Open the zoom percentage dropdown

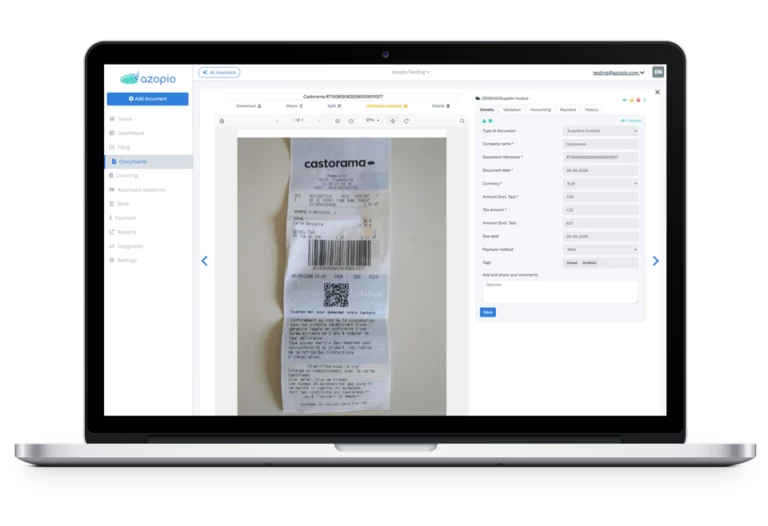[373, 120]
